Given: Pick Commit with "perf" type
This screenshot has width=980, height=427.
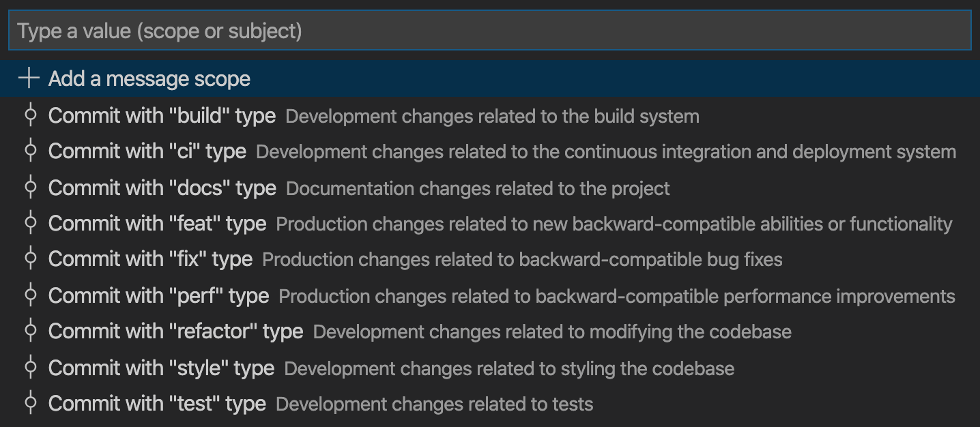Looking at the screenshot, I should click(158, 295).
